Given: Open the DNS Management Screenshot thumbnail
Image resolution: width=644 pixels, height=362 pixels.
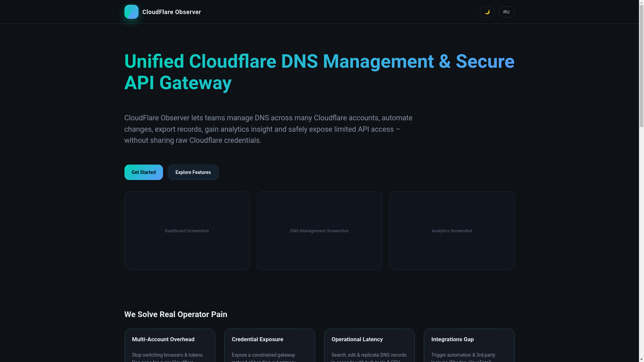Looking at the screenshot, I should 319,231.
